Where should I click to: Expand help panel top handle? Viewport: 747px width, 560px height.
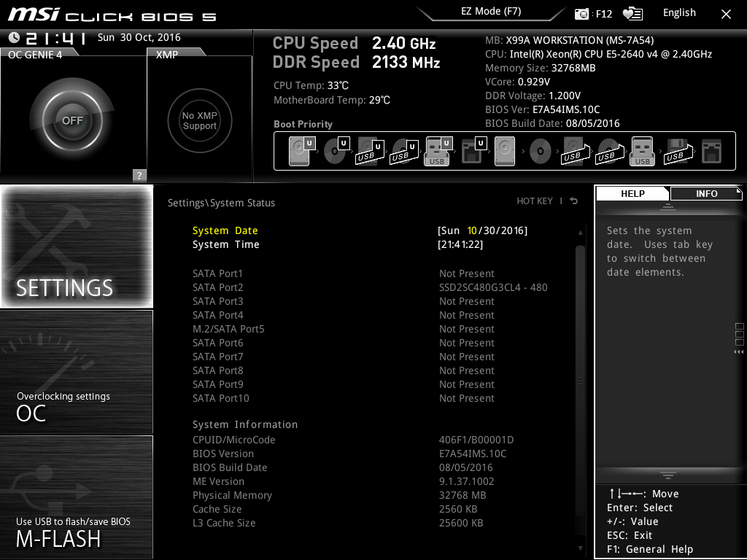668,207
